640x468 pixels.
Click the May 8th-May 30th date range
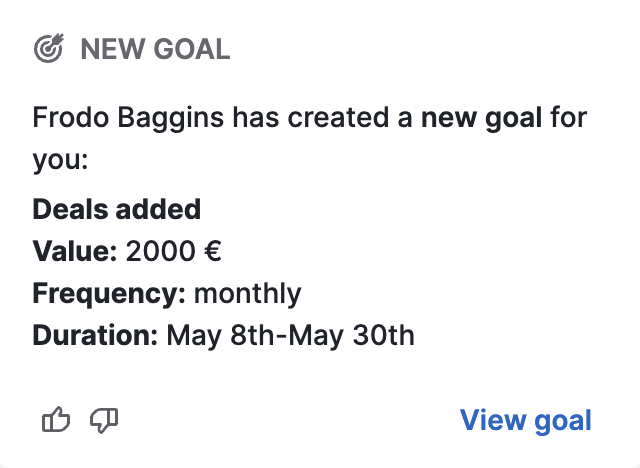(x=290, y=336)
